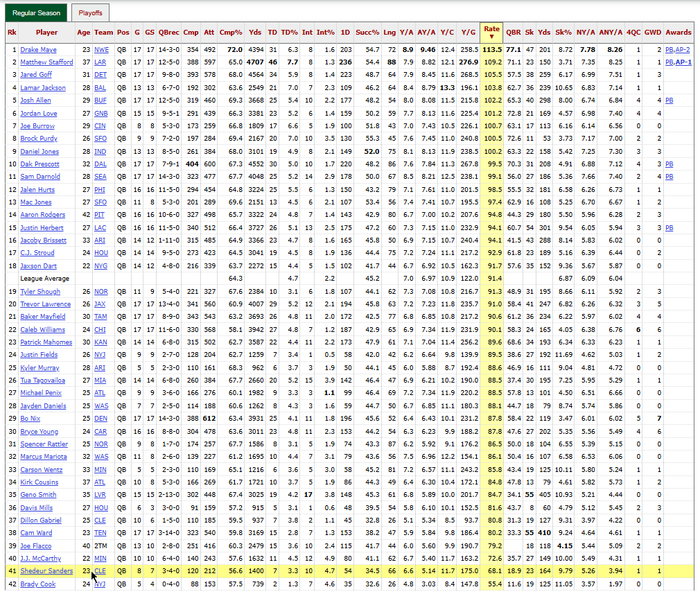700x594 pixels.
Task: Sort by the Sk% column header
Action: [563, 32]
